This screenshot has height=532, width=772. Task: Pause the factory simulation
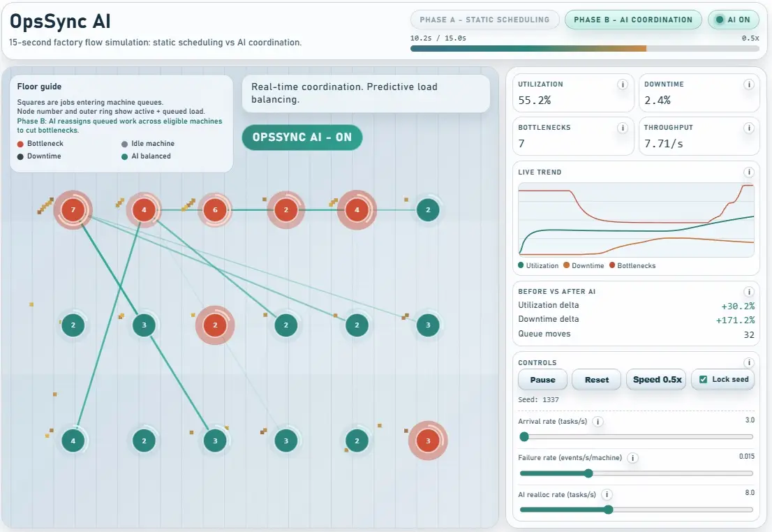542,379
